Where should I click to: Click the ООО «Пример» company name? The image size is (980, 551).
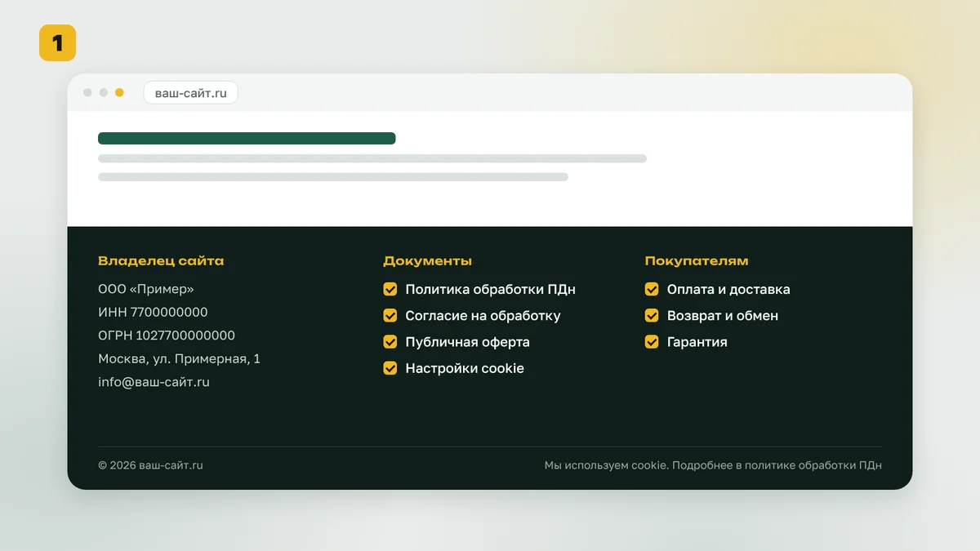[x=146, y=289]
